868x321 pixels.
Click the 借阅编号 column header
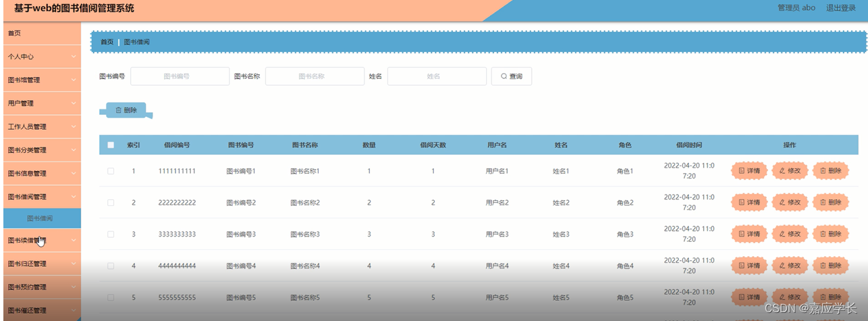pyautogui.click(x=177, y=145)
